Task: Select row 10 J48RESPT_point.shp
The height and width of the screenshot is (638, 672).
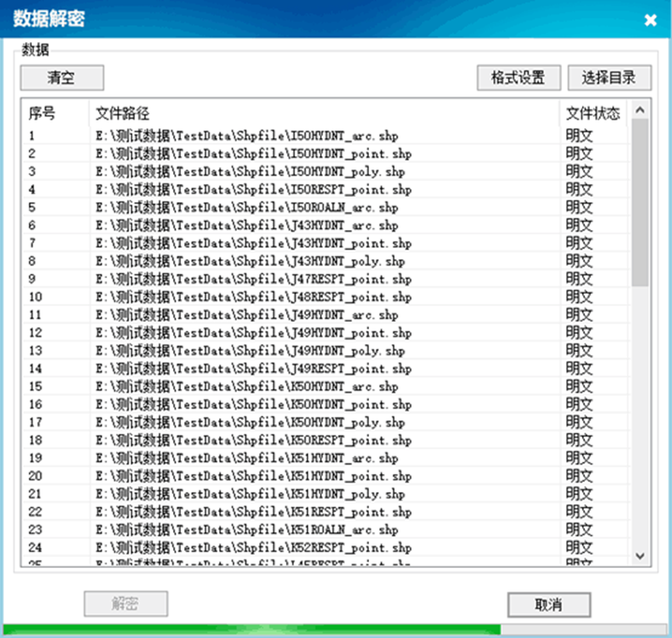Action: pyautogui.click(x=254, y=297)
